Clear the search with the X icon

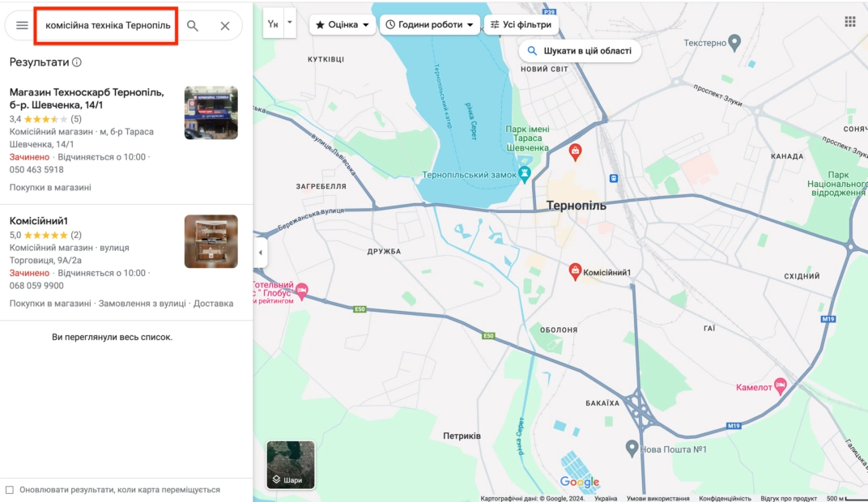click(x=225, y=25)
